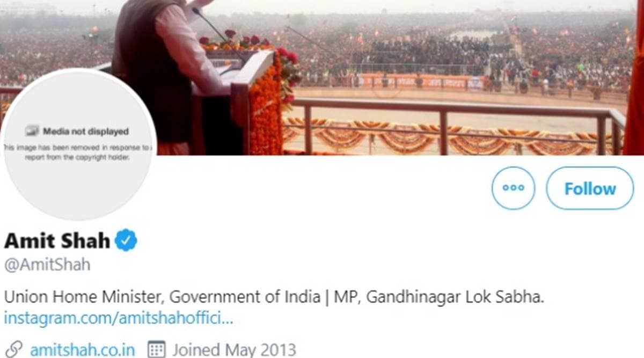Image resolution: width=644 pixels, height=358 pixels.
Task: Select the @AmitShah handle text
Action: 47,265
